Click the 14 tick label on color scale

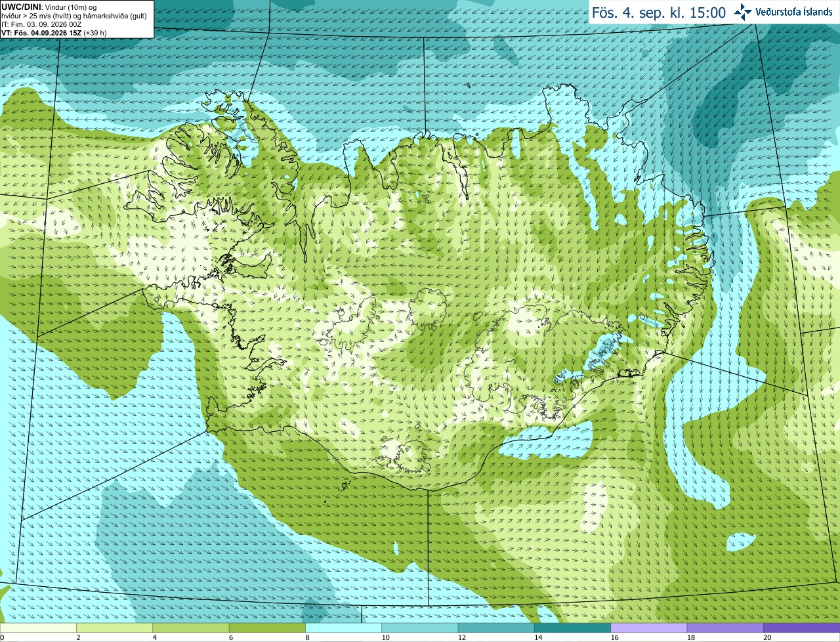pyautogui.click(x=538, y=637)
